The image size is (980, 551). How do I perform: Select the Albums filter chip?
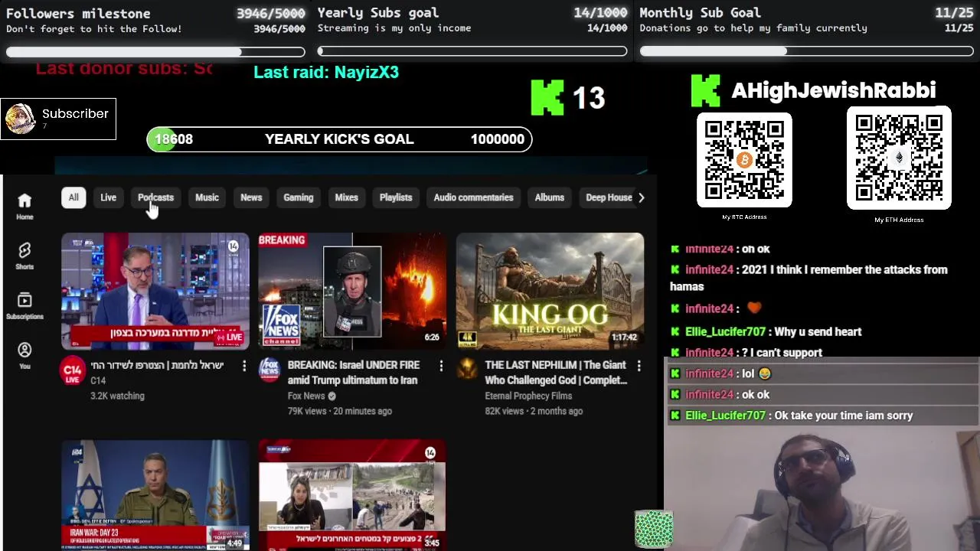[549, 197]
